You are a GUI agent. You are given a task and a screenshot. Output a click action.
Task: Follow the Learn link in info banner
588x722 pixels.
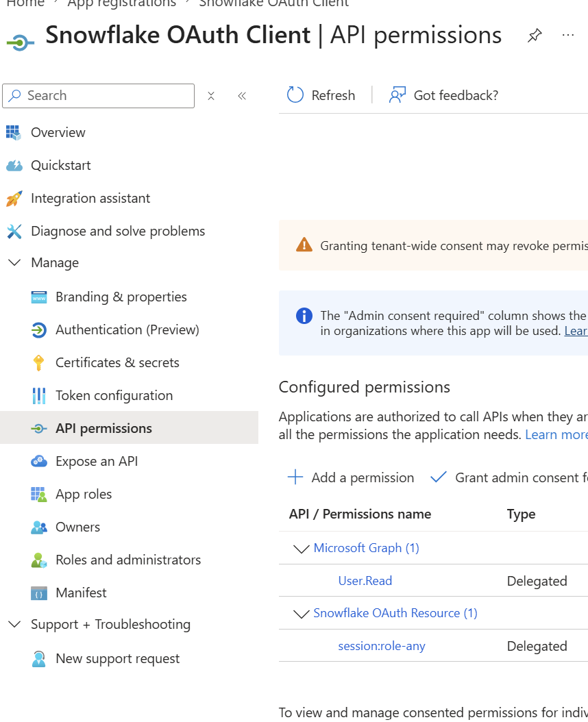click(x=576, y=331)
